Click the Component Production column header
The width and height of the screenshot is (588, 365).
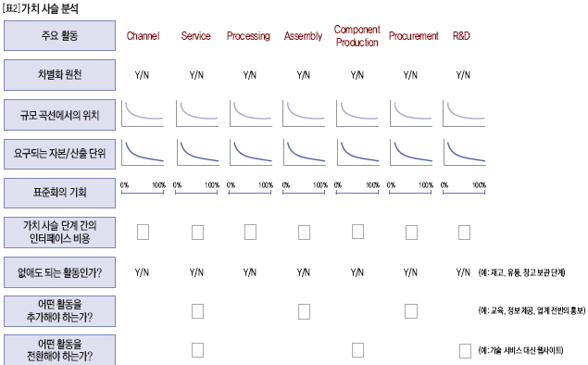click(x=357, y=36)
